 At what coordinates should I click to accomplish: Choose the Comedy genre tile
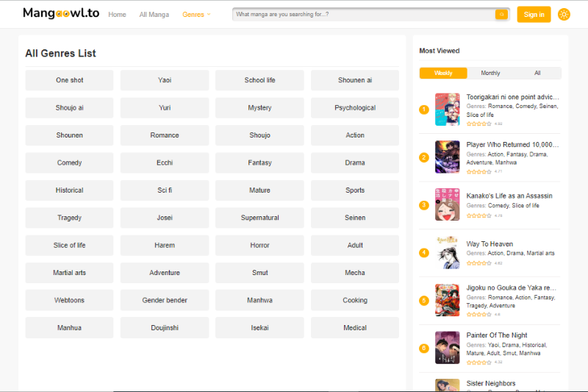point(69,163)
